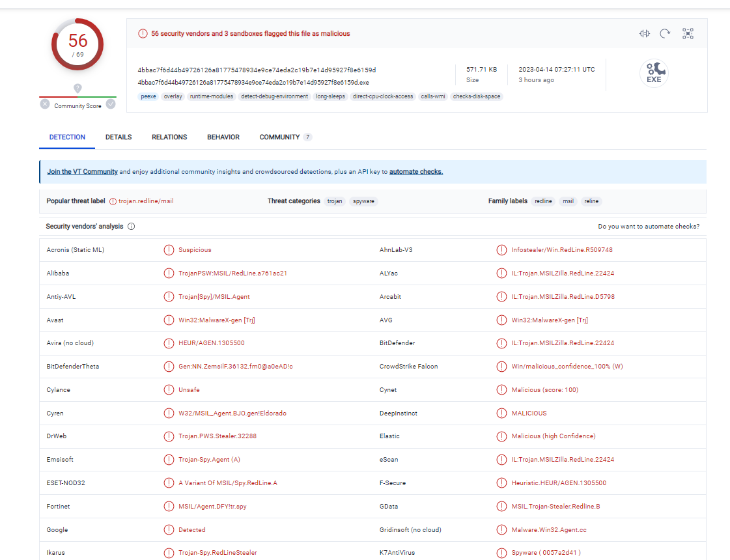Click the Ikarus detection alert icon
The width and height of the screenshot is (730, 560).
(x=169, y=553)
